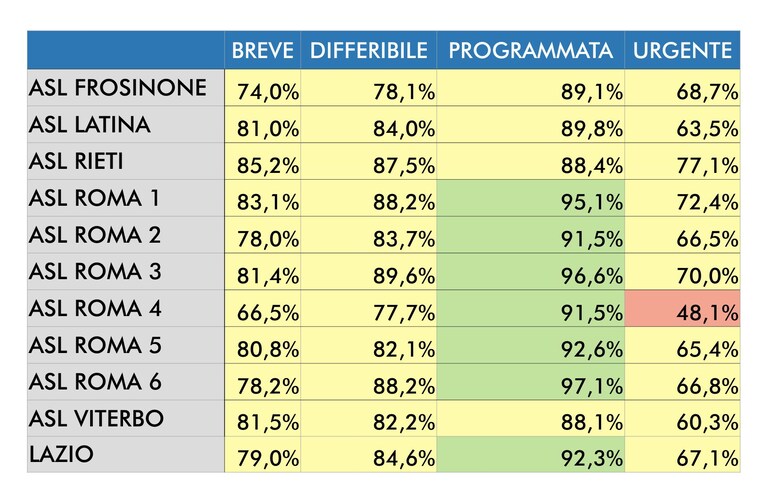Select the BREVE column header
The height and width of the screenshot is (498, 767).
(263, 50)
